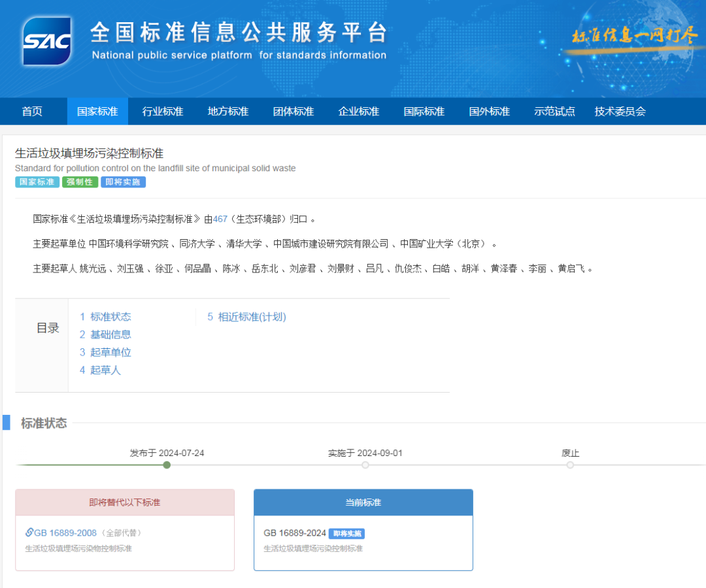Click the link icon beside GB 16889-2008
706x588 pixels.
click(x=29, y=532)
